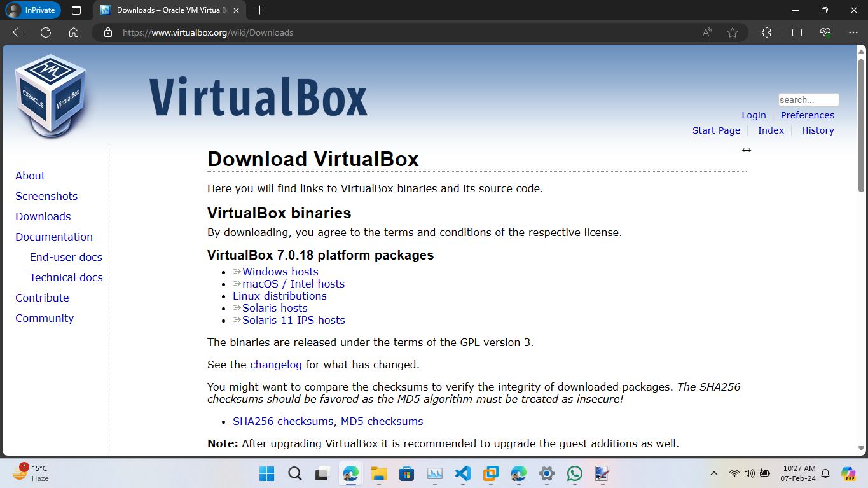The height and width of the screenshot is (488, 868).
Task: Reload the page with the refresh icon
Action: click(46, 32)
